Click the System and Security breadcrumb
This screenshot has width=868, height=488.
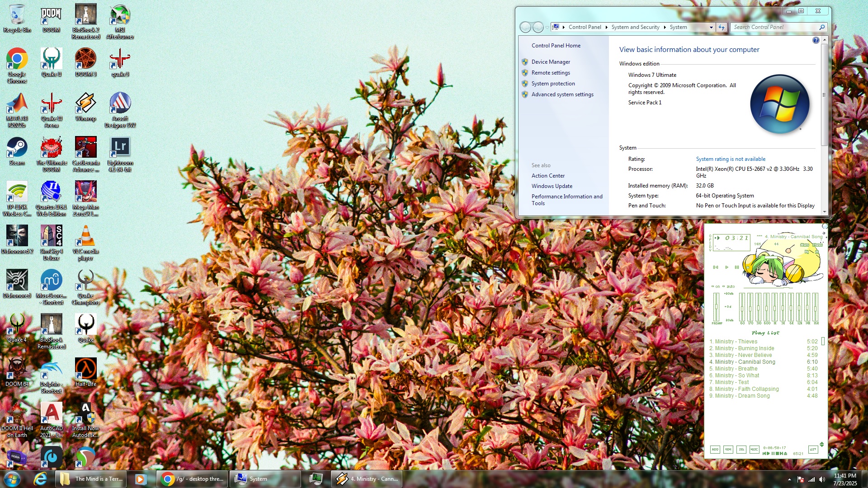coord(635,27)
